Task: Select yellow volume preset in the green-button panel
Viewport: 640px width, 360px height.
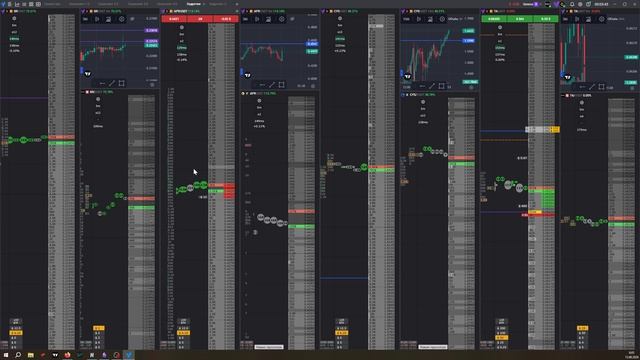Action: click(501, 338)
